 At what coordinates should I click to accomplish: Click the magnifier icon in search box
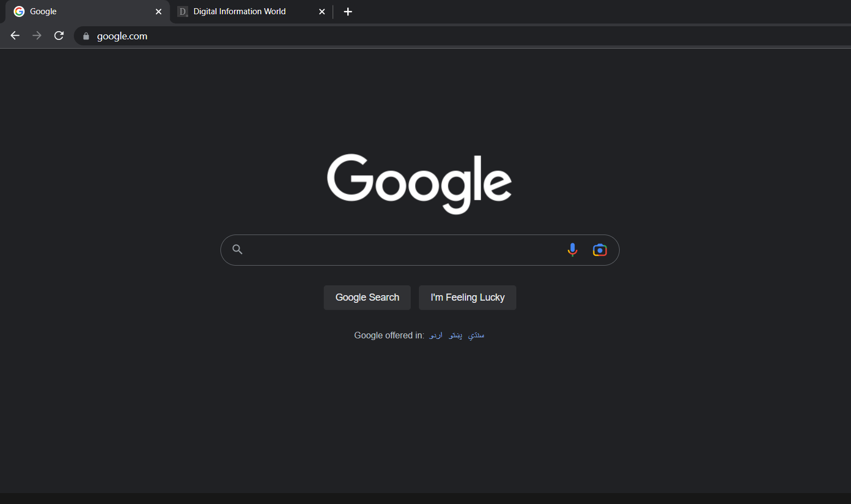point(237,249)
